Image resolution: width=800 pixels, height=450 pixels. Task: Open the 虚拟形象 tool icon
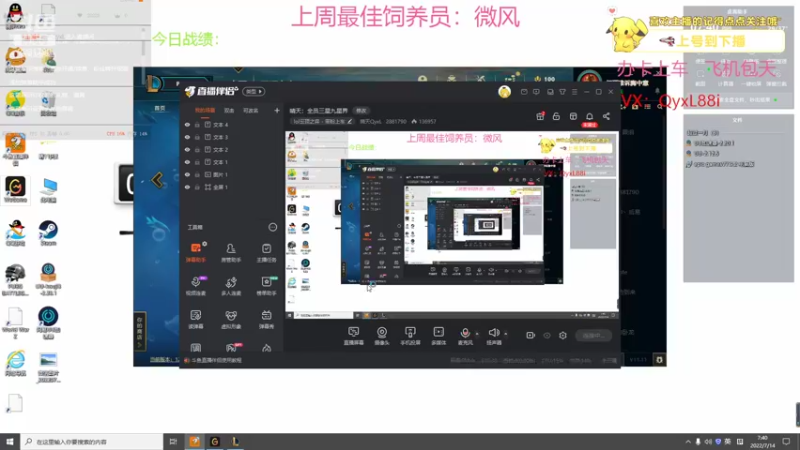click(x=231, y=319)
